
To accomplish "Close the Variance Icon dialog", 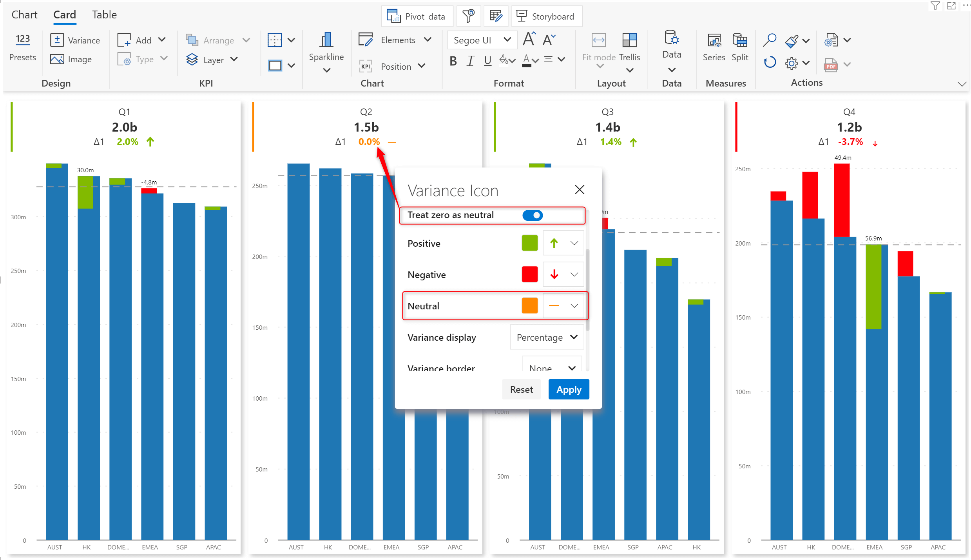I will point(580,189).
